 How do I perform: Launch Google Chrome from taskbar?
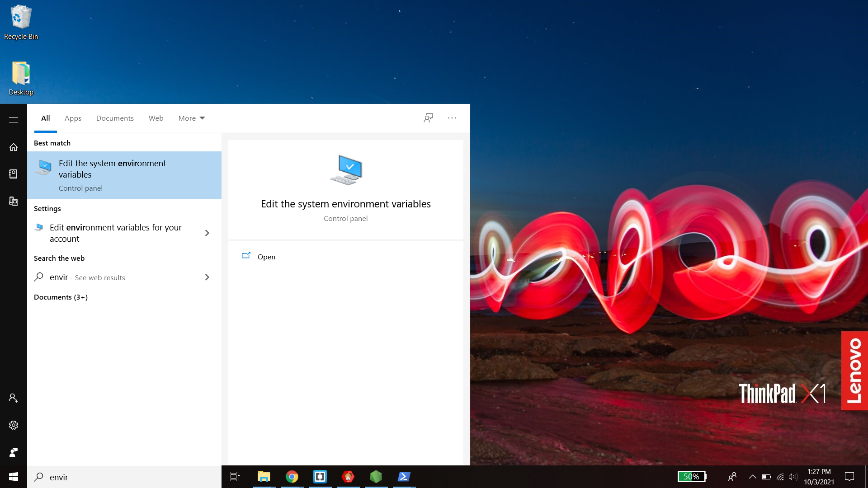coord(292,477)
